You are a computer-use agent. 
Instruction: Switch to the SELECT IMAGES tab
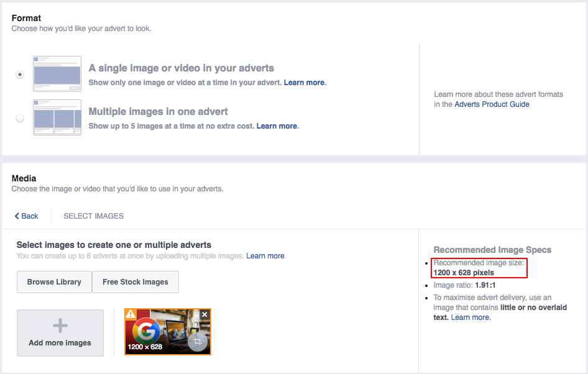(x=93, y=216)
